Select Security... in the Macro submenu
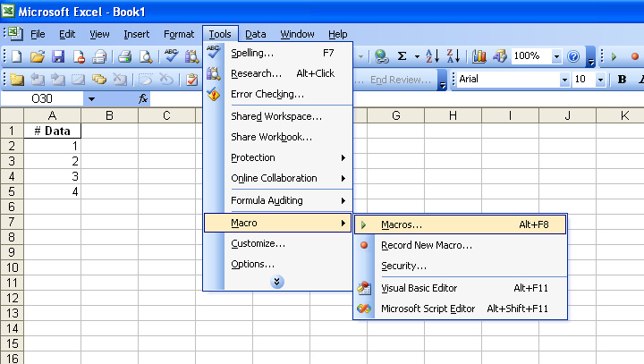The image size is (644, 364). tap(460, 266)
